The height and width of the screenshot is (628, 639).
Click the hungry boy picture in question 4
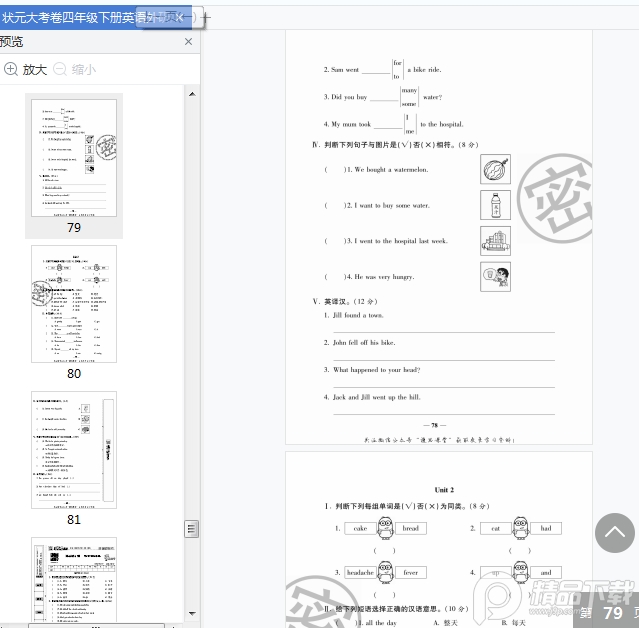pyautogui.click(x=495, y=277)
